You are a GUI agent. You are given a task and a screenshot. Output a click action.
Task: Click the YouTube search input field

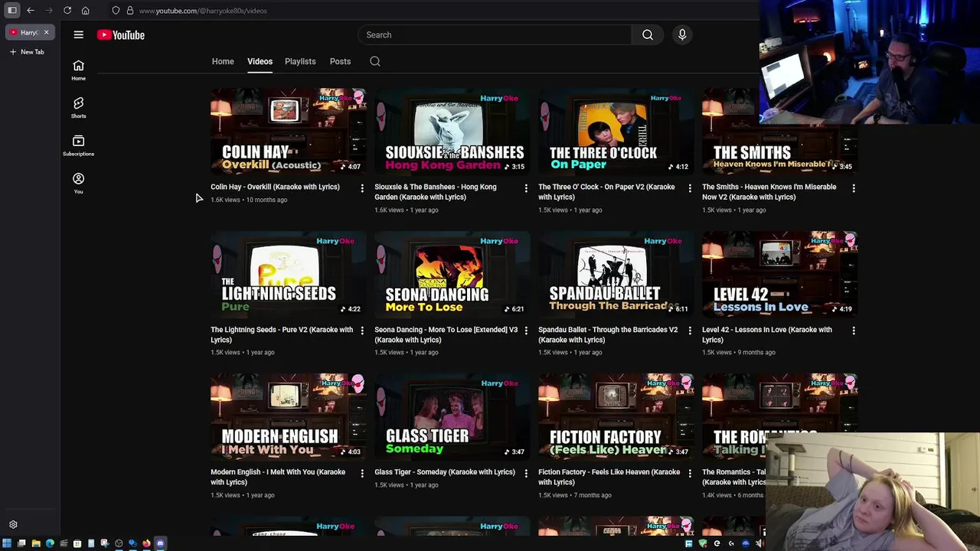click(x=495, y=34)
